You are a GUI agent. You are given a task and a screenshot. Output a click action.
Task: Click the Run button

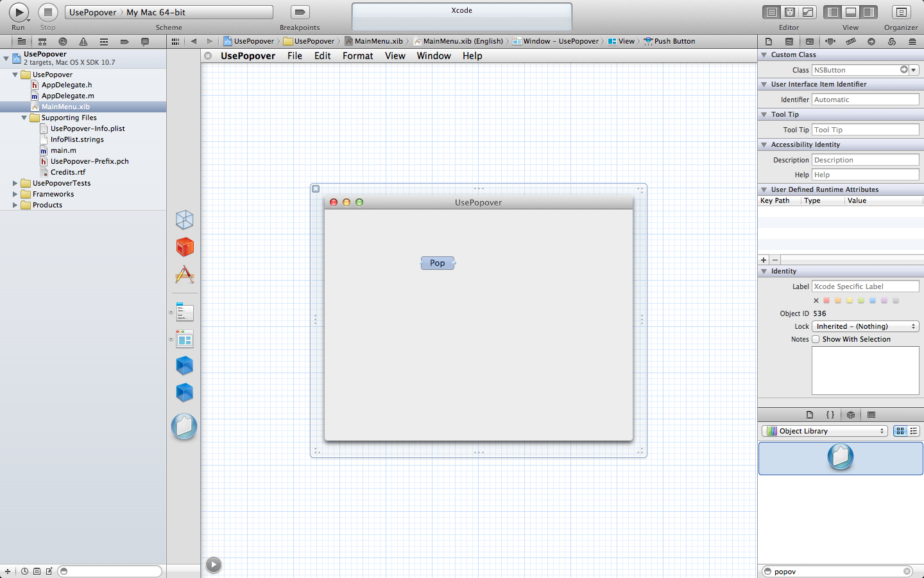click(19, 12)
